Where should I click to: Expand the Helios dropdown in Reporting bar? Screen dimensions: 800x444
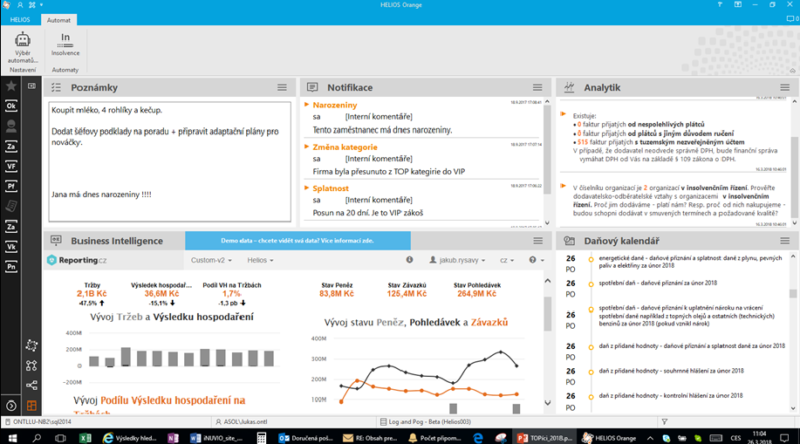coord(260,260)
